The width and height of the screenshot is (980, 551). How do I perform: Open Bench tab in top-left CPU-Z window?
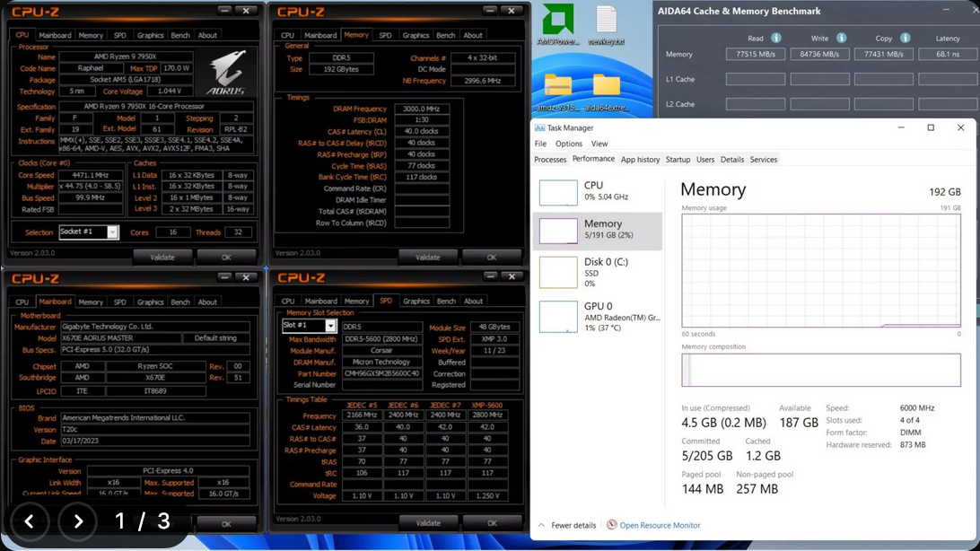pyautogui.click(x=180, y=36)
